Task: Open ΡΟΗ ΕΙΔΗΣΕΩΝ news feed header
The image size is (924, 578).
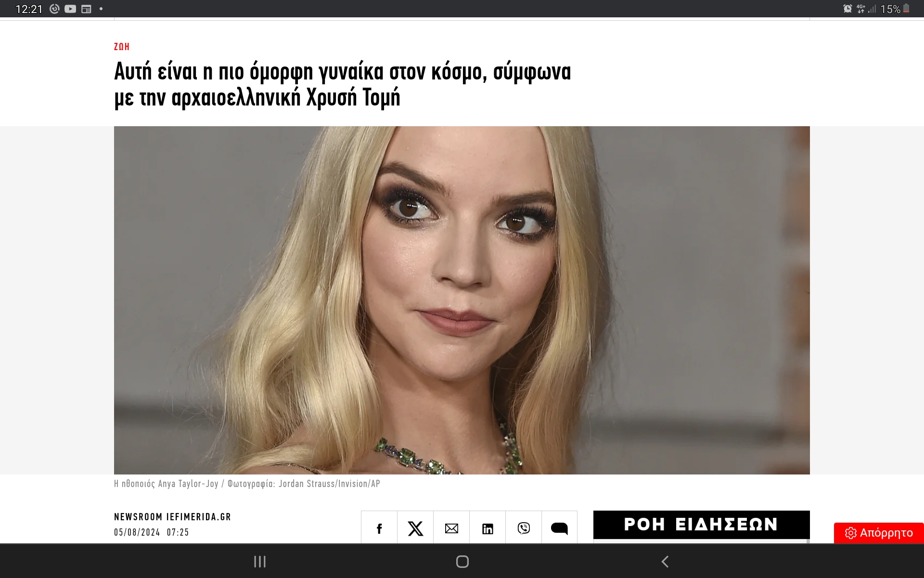Action: tap(701, 525)
